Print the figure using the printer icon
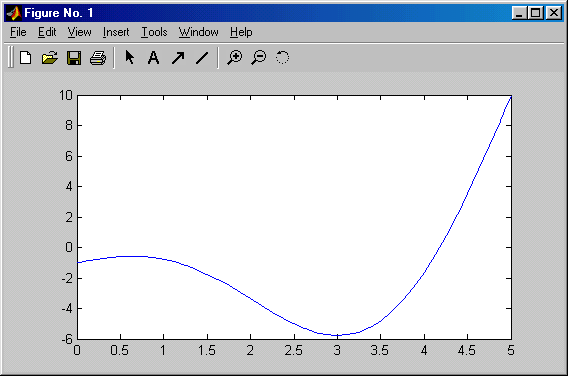Image resolution: width=568 pixels, height=376 pixels. 98,58
